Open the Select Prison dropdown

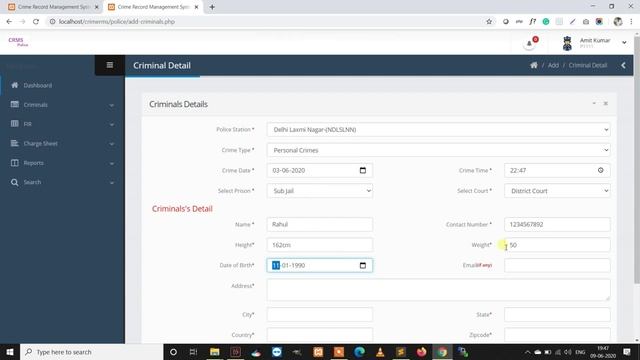[x=320, y=191]
